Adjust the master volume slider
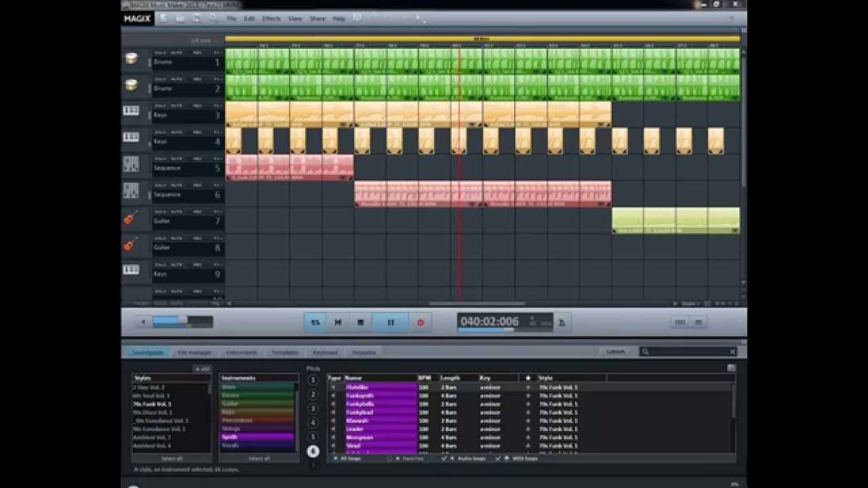 (x=182, y=322)
